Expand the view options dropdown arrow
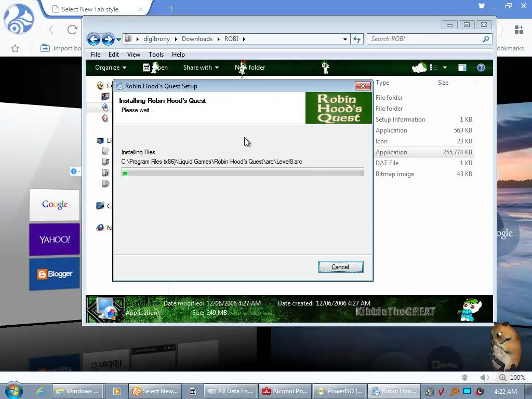 coord(445,68)
